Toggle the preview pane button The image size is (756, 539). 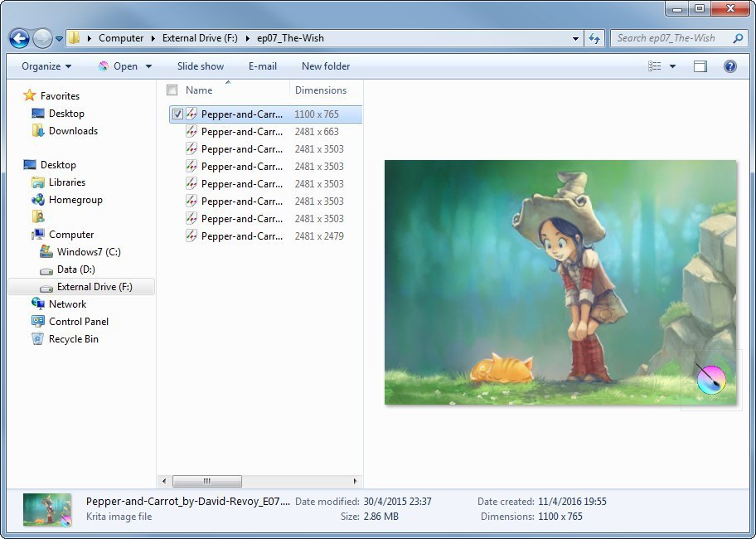pyautogui.click(x=700, y=66)
